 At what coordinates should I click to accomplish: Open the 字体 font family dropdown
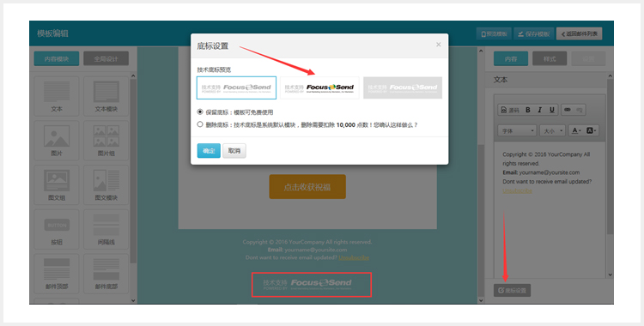point(517,130)
